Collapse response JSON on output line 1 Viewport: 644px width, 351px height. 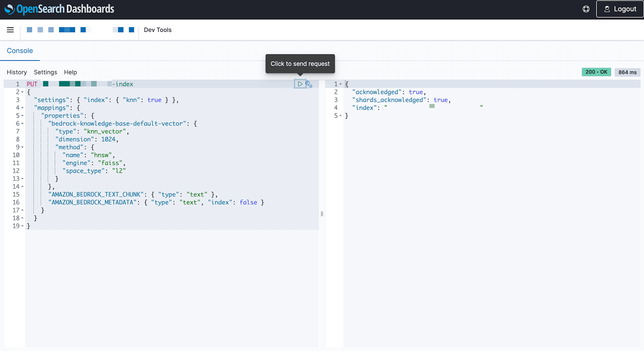coord(341,84)
